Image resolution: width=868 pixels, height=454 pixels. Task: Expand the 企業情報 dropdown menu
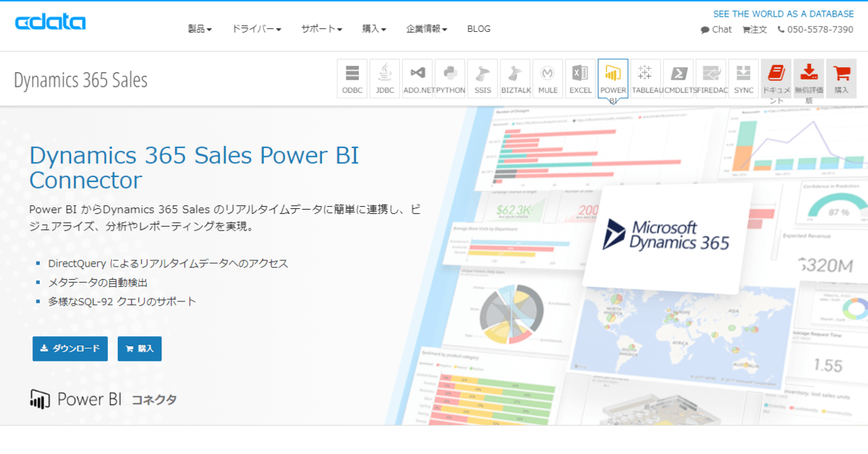click(x=427, y=29)
